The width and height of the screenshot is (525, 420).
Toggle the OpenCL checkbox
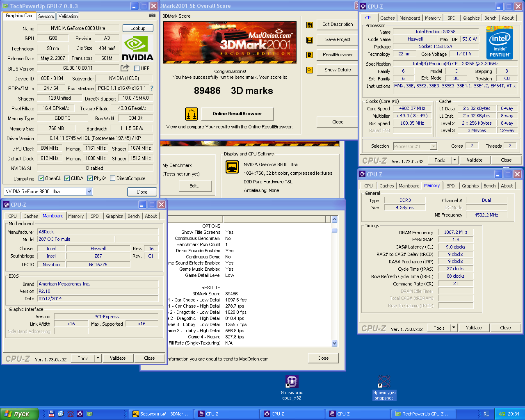[x=41, y=178]
